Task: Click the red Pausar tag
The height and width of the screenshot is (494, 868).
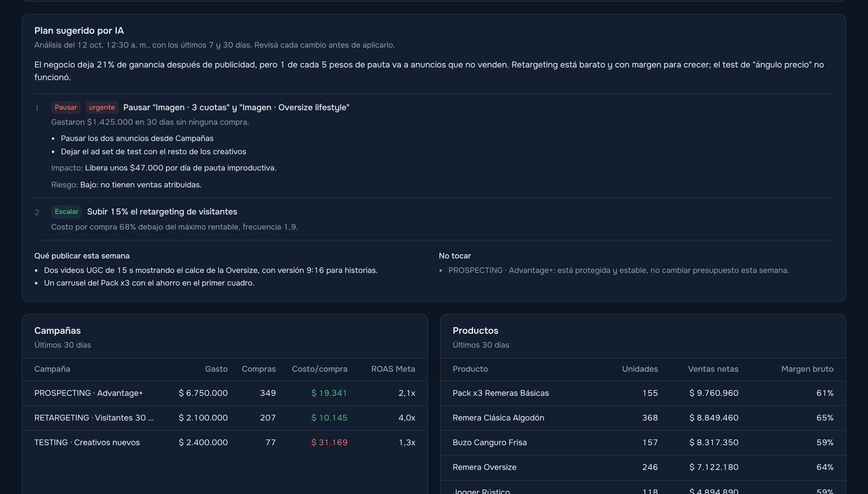Action: point(66,107)
